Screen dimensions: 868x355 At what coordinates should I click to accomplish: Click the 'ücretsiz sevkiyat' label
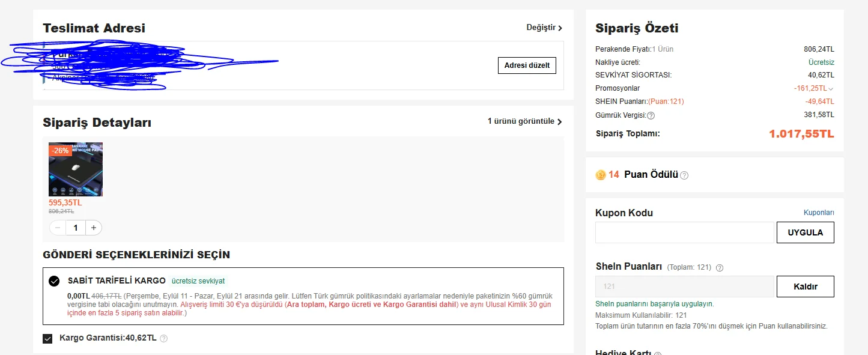198,281
